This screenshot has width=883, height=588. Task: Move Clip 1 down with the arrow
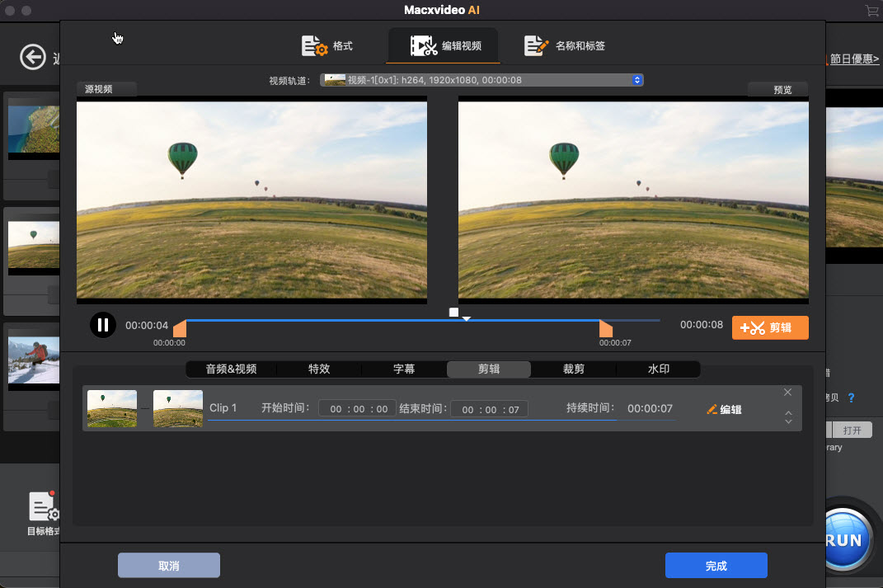(788, 422)
